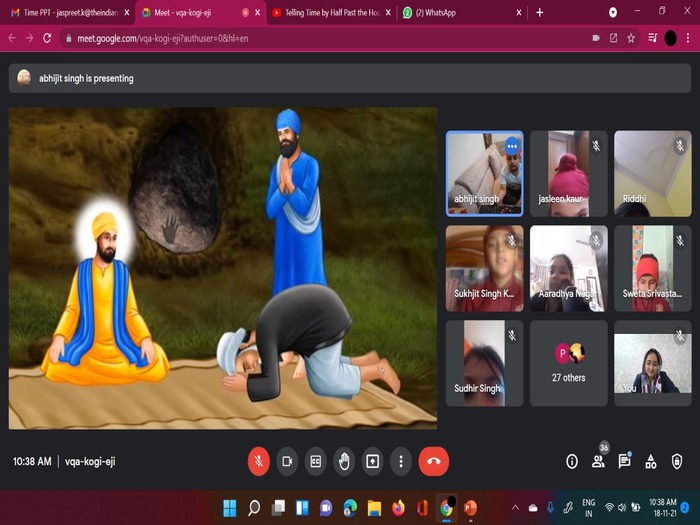Go back in browser
Image resolution: width=700 pixels, height=525 pixels.
[12, 38]
